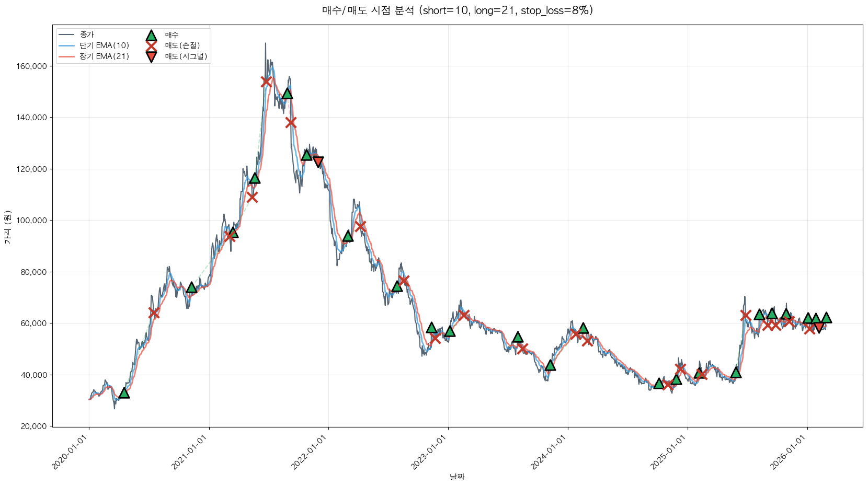The width and height of the screenshot is (868, 486).
Task: Click the 160,000 price tick label
Action: (x=32, y=66)
